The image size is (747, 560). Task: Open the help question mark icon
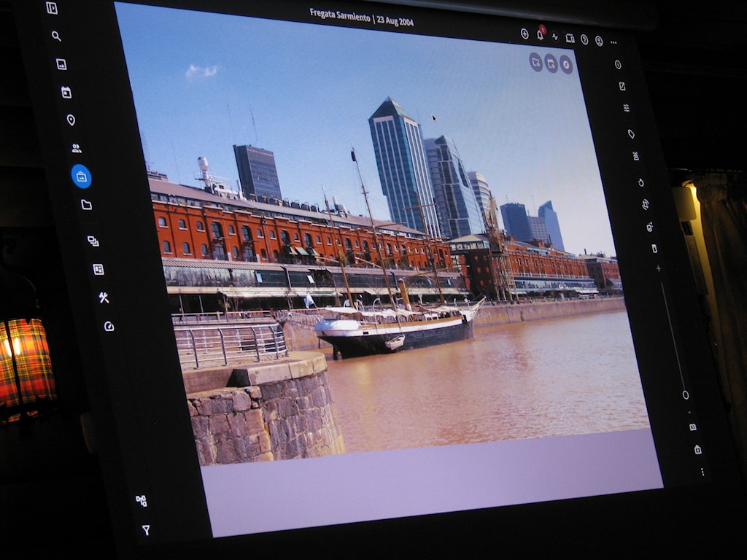pyautogui.click(x=584, y=39)
